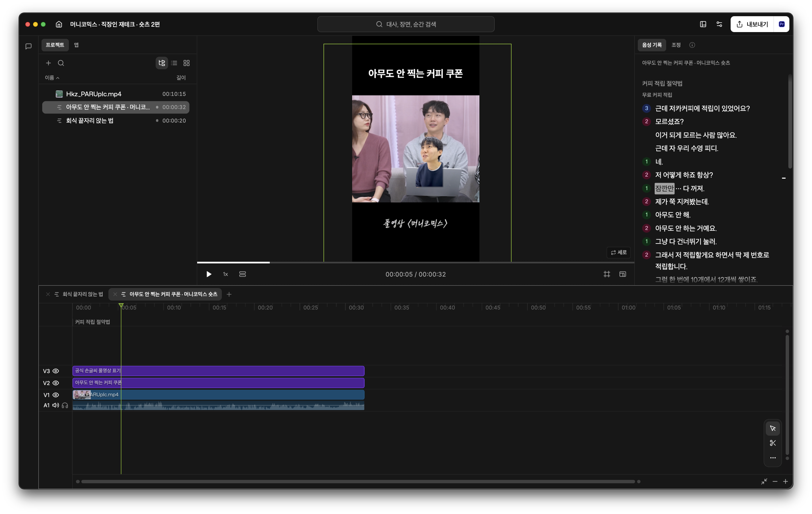Switch to 앱 tab
This screenshot has width=812, height=514.
coord(76,45)
